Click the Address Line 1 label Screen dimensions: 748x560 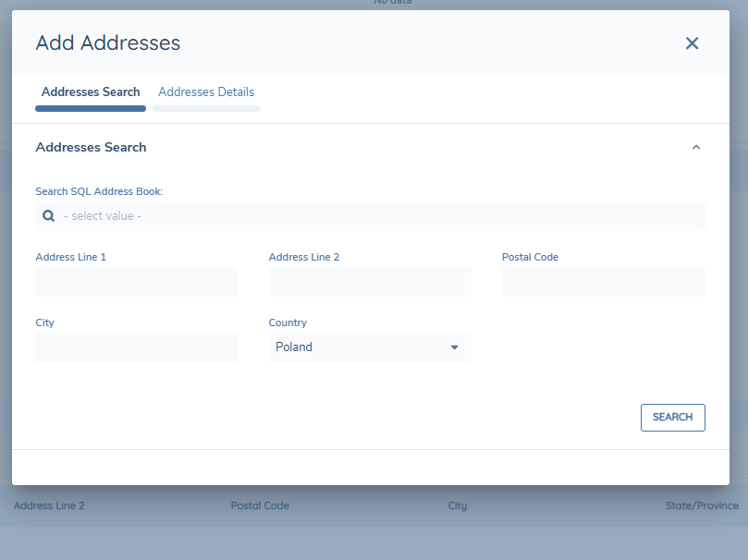[x=70, y=258]
